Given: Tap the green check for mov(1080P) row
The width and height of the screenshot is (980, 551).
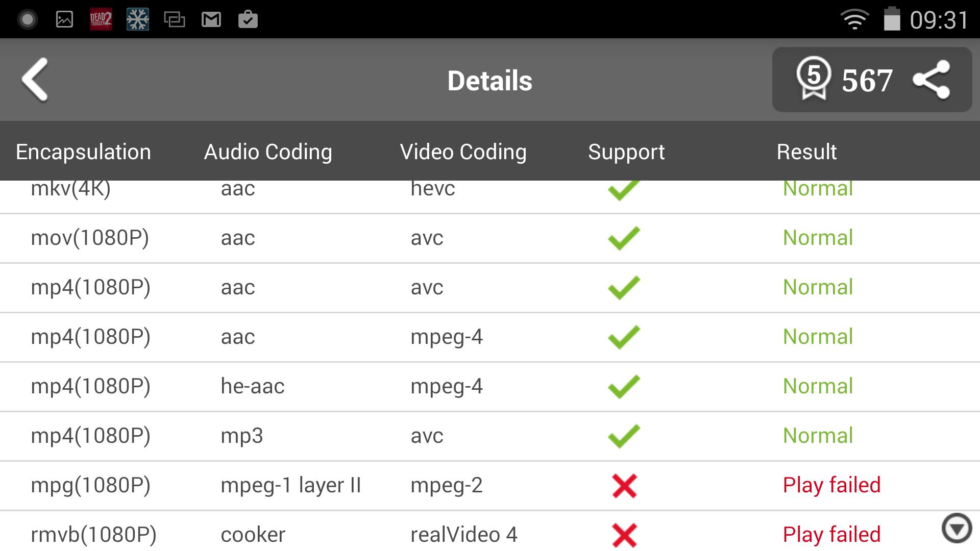Looking at the screenshot, I should coord(624,238).
